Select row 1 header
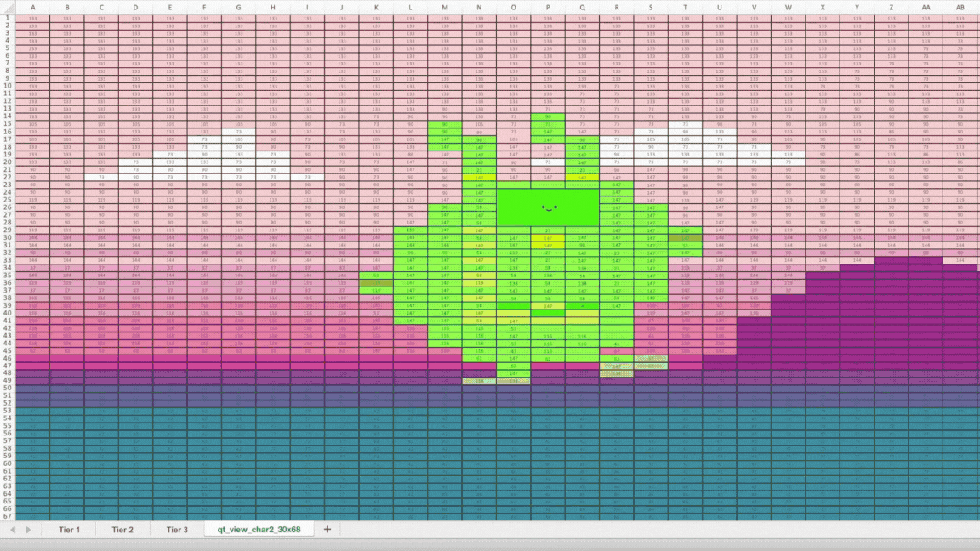Viewport: 980px width, 551px height. click(x=9, y=18)
